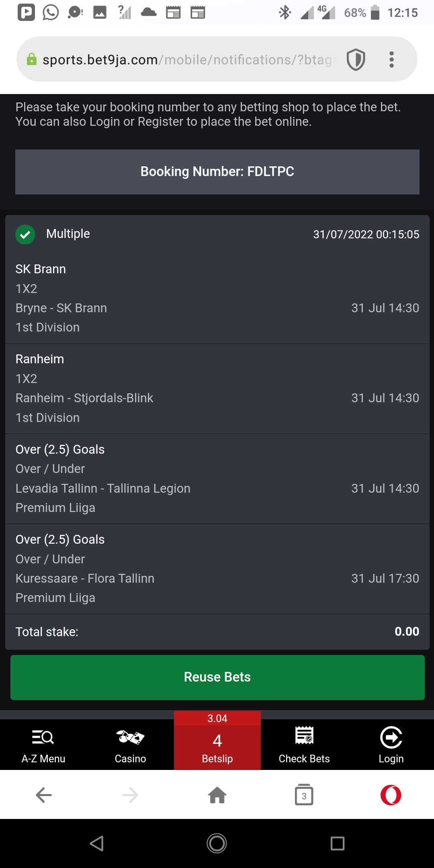Tap the Kuressaare - Flora Tallinn selection
This screenshot has height=868, width=434.
coord(85,578)
